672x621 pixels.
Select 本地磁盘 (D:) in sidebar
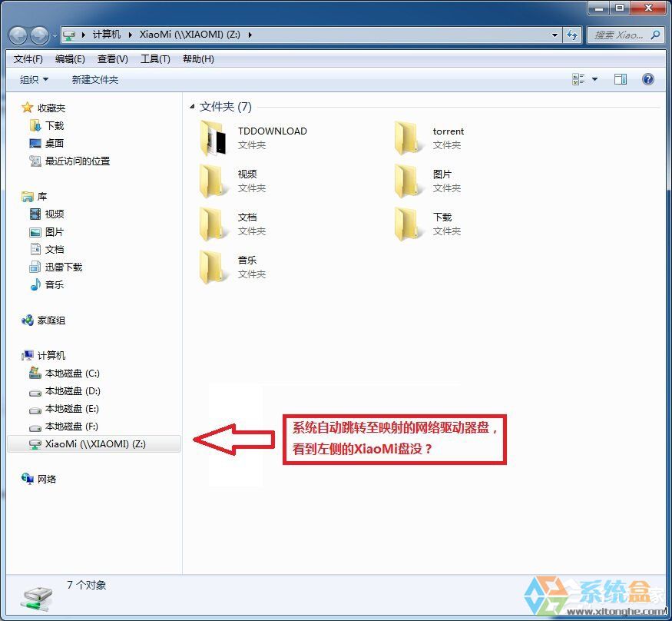(x=65, y=391)
